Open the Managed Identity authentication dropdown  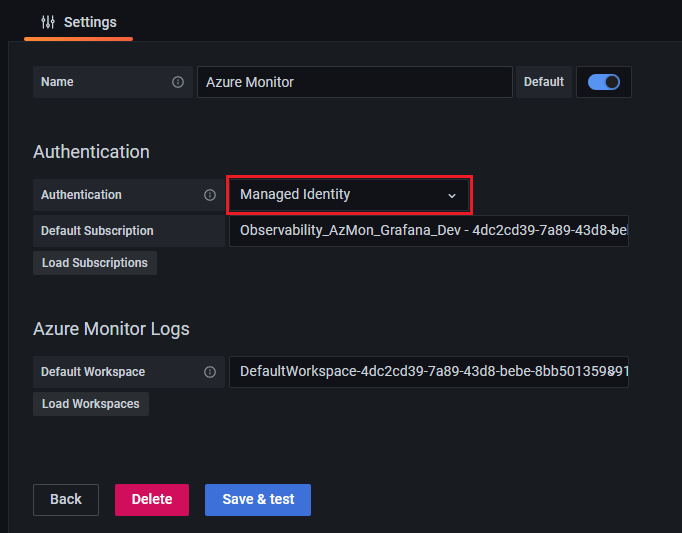coord(349,194)
